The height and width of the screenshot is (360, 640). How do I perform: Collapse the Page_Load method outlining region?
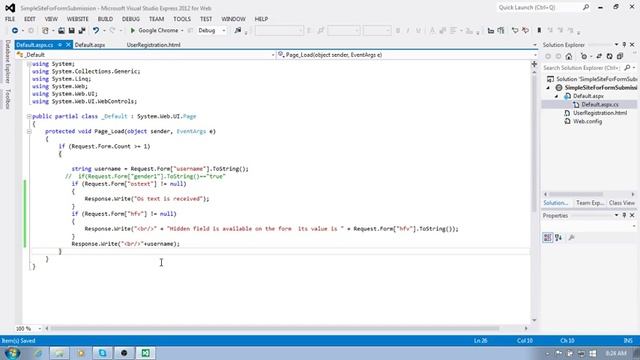pyautogui.click(x=29, y=131)
